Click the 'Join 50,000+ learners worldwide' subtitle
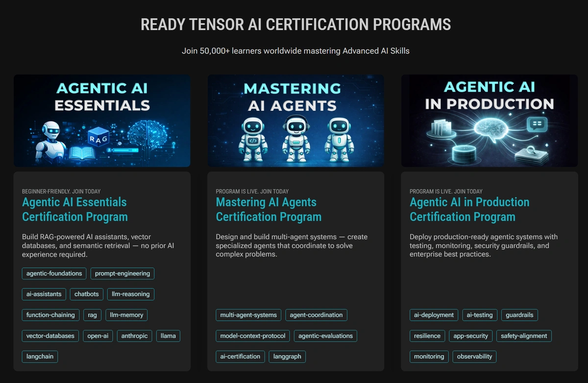This screenshot has height=383, width=588. pyautogui.click(x=295, y=51)
